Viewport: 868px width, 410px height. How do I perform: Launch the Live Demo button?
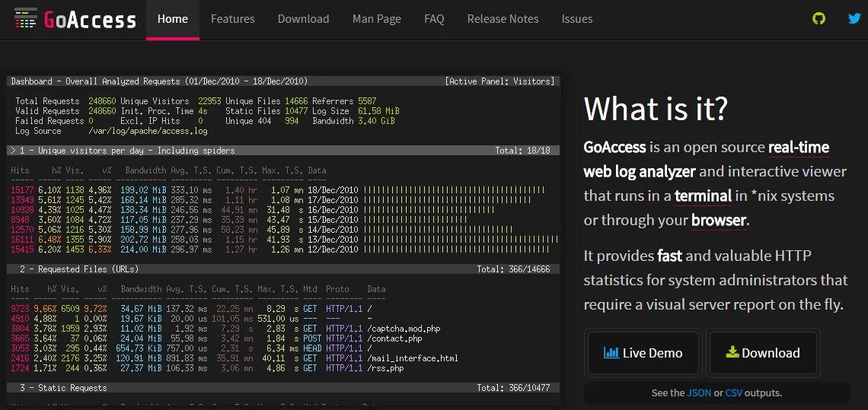tap(643, 353)
